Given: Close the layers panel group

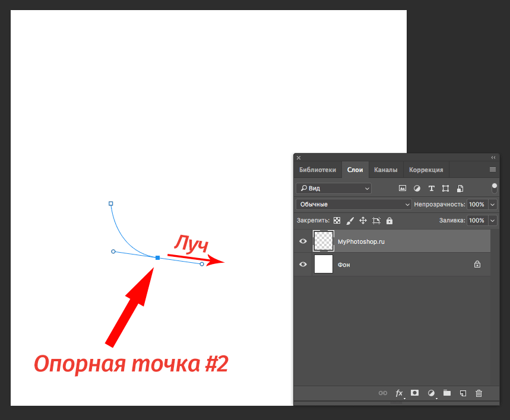Looking at the screenshot, I should pos(299,158).
